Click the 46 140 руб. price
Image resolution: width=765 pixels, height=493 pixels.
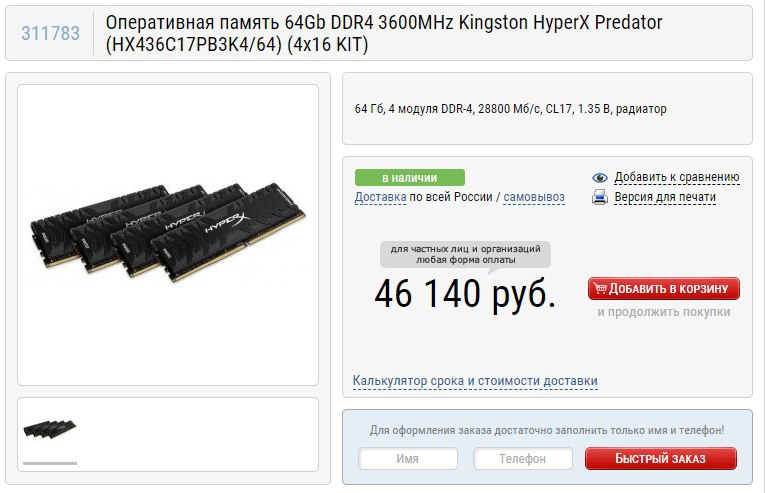(x=465, y=294)
